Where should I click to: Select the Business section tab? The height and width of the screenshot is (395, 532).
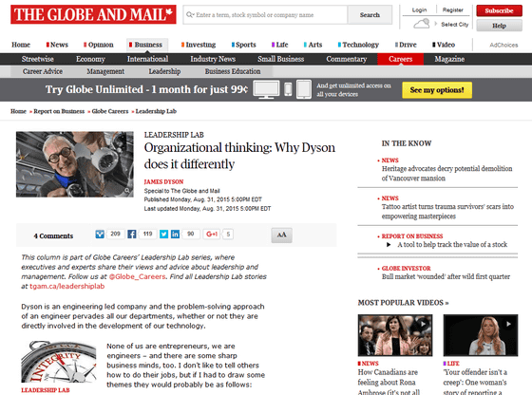coord(147,45)
